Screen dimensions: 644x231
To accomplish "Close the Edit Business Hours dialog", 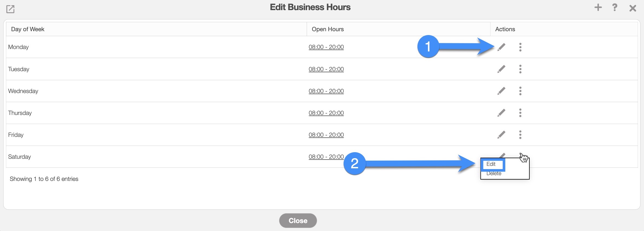I will pos(633,8).
